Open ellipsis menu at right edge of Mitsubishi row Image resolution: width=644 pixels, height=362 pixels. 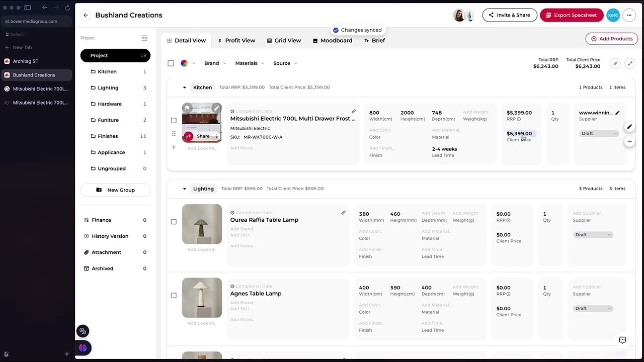[629, 141]
